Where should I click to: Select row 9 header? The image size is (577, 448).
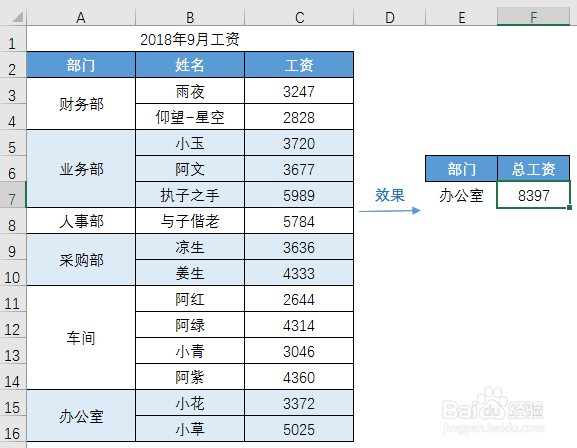(x=13, y=247)
